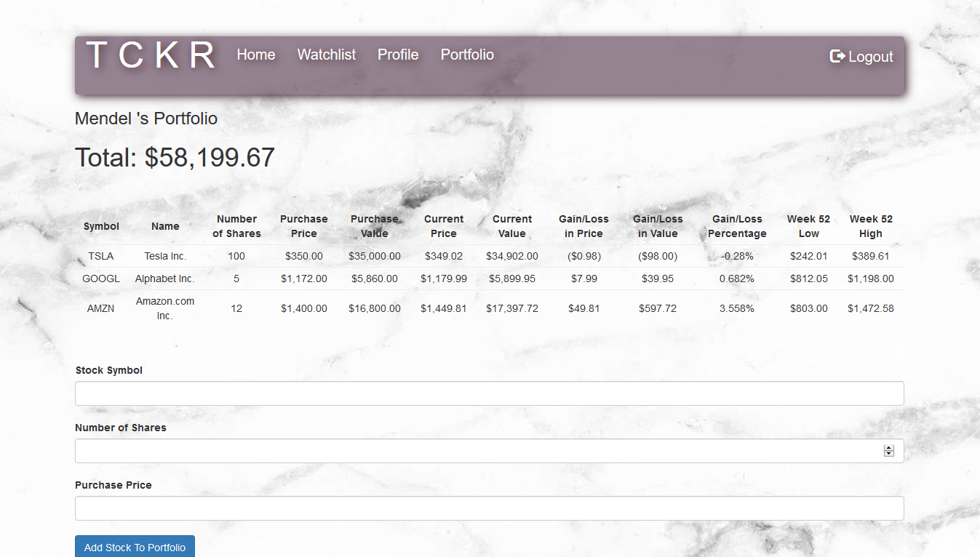
Task: Navigate to Profile
Action: 398,55
